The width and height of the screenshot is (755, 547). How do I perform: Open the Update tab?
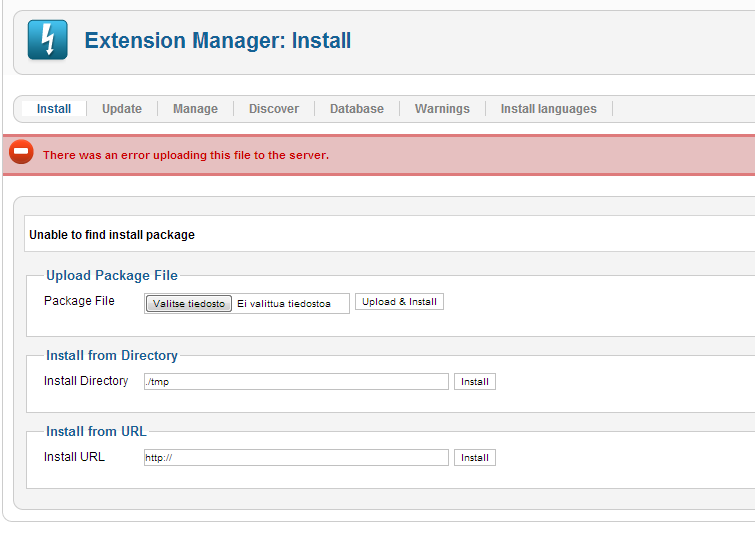122,109
